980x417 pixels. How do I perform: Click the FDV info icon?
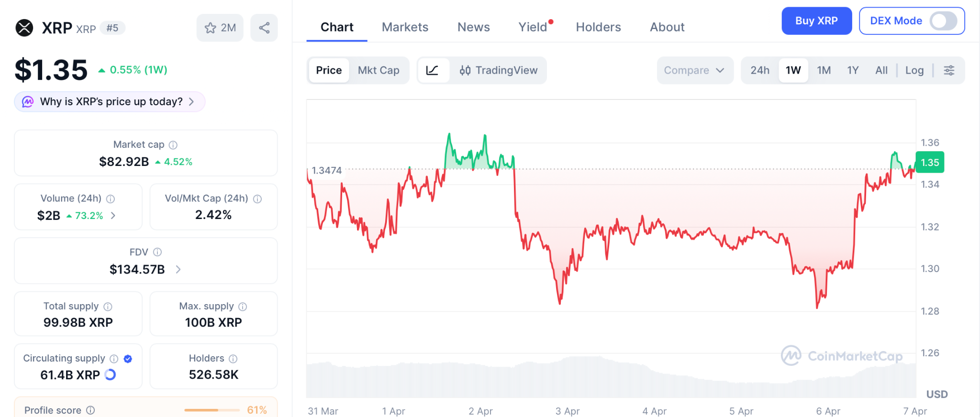click(x=157, y=252)
